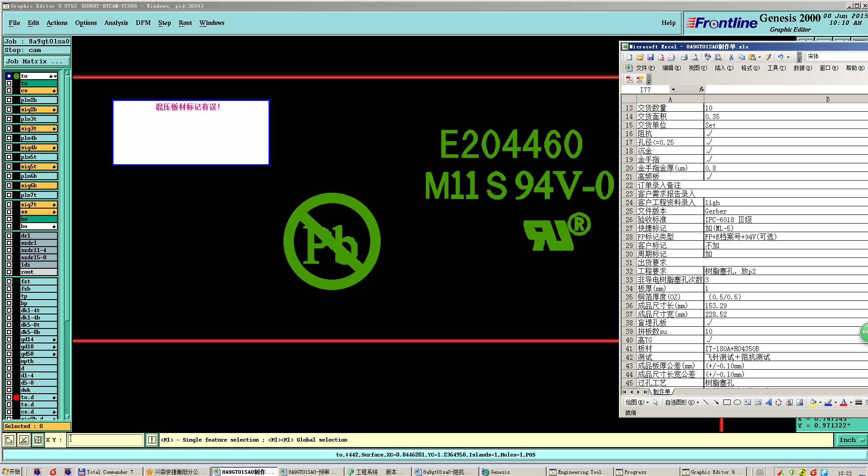Click the Help button in Graphic Editor
Viewport: 868px width, 476px height.
pos(668,23)
